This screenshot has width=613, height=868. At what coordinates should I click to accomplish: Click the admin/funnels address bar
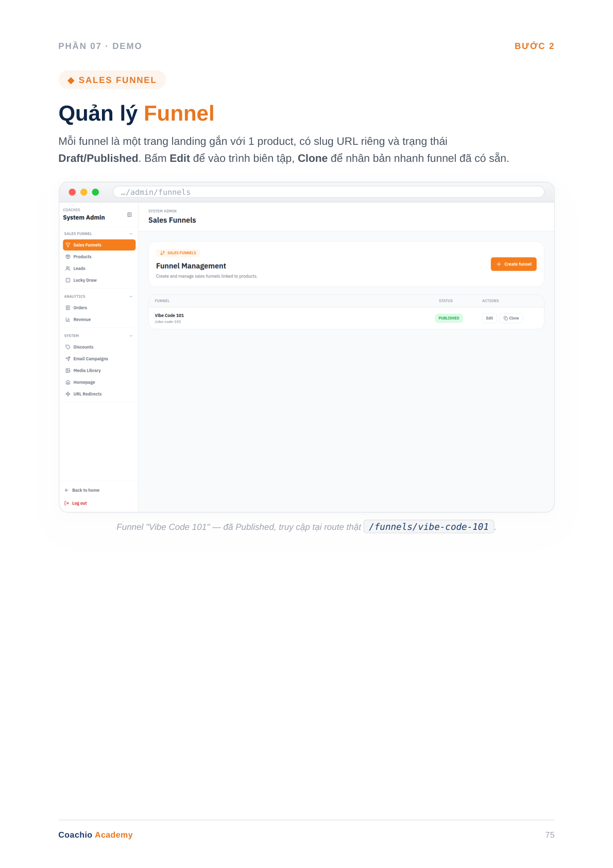click(x=329, y=192)
